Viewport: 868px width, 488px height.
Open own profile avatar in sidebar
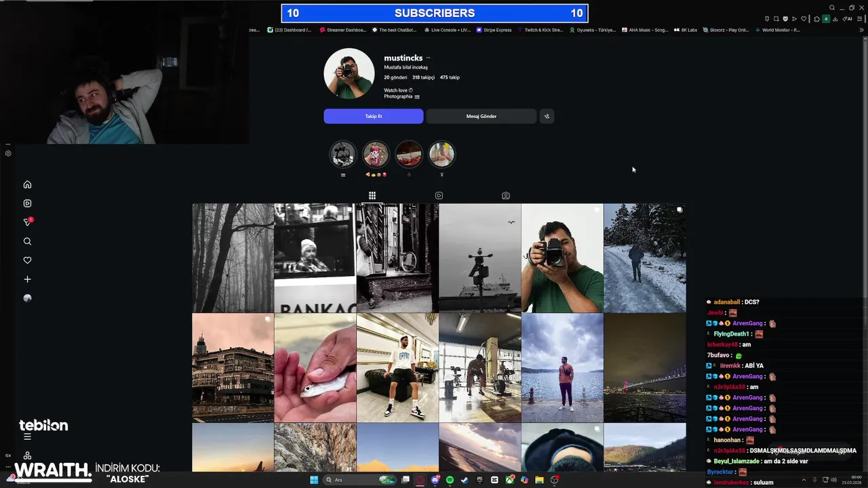pyautogui.click(x=27, y=298)
